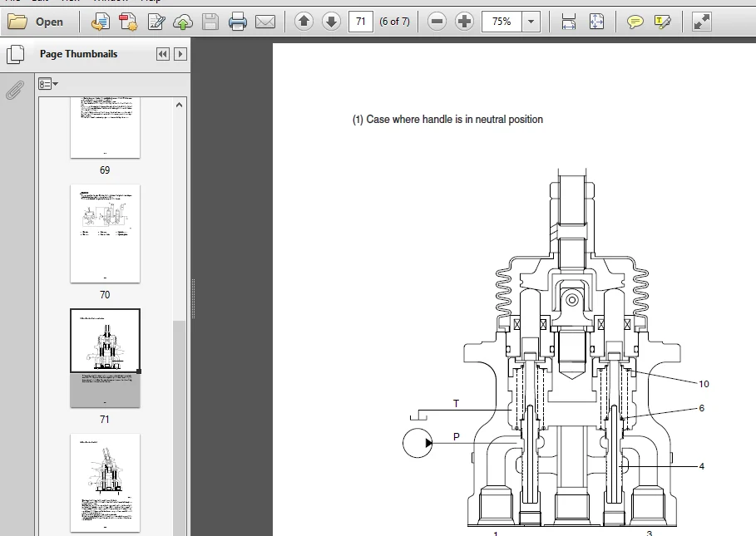Select the highlight text tool

click(663, 22)
